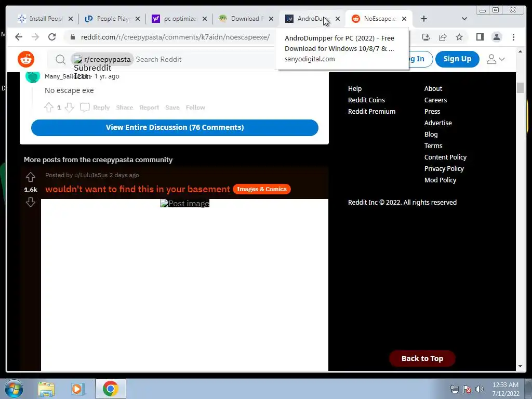
Task: Open the Chrome profile avatar icon
Action: (x=497, y=37)
